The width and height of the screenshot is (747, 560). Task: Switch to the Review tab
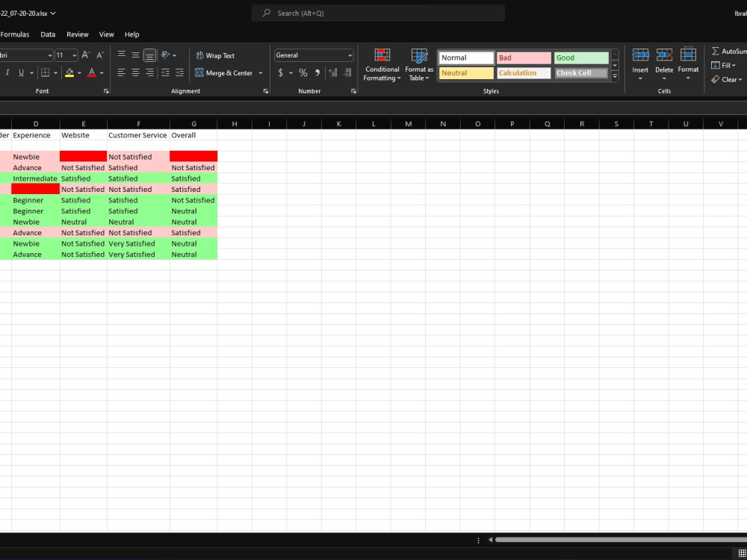pyautogui.click(x=77, y=34)
